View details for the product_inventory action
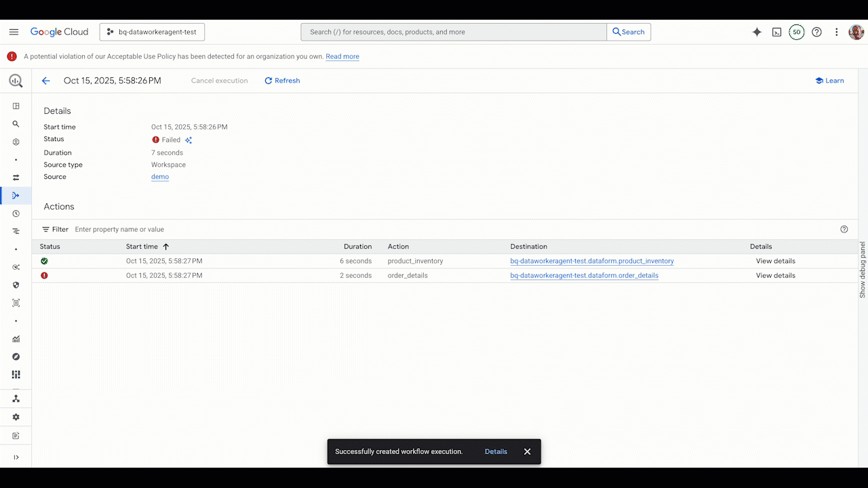 point(776,261)
